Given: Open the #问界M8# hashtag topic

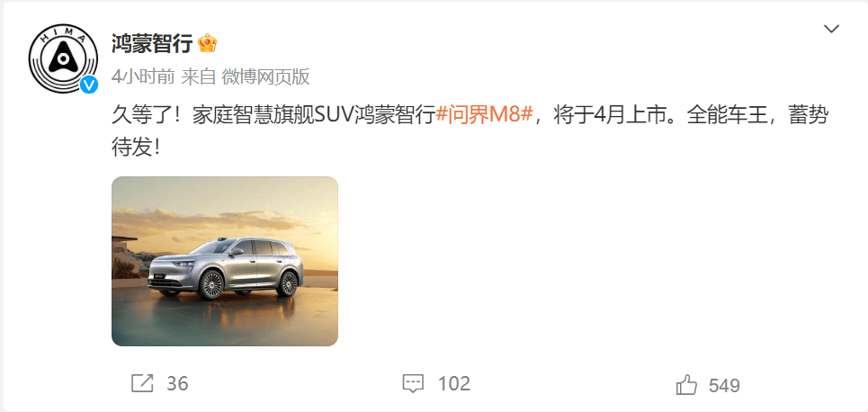Looking at the screenshot, I should coord(485,116).
